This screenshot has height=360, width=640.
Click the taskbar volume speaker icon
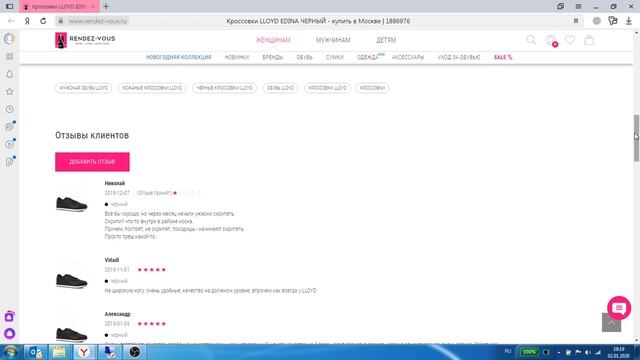pos(588,352)
